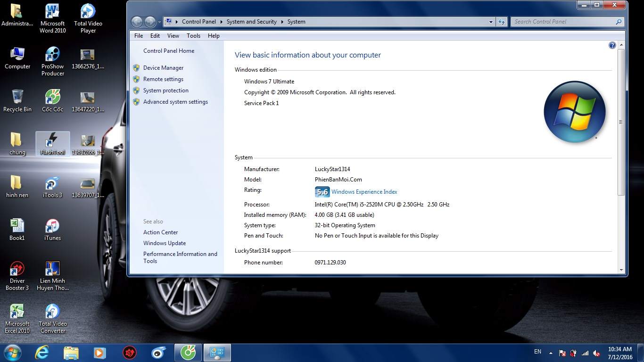Click the Back navigation arrow button

click(137, 22)
